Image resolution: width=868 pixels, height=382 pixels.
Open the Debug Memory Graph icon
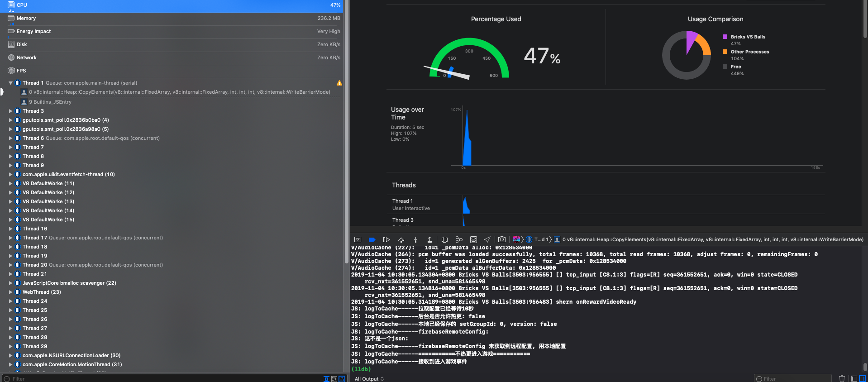coord(459,239)
